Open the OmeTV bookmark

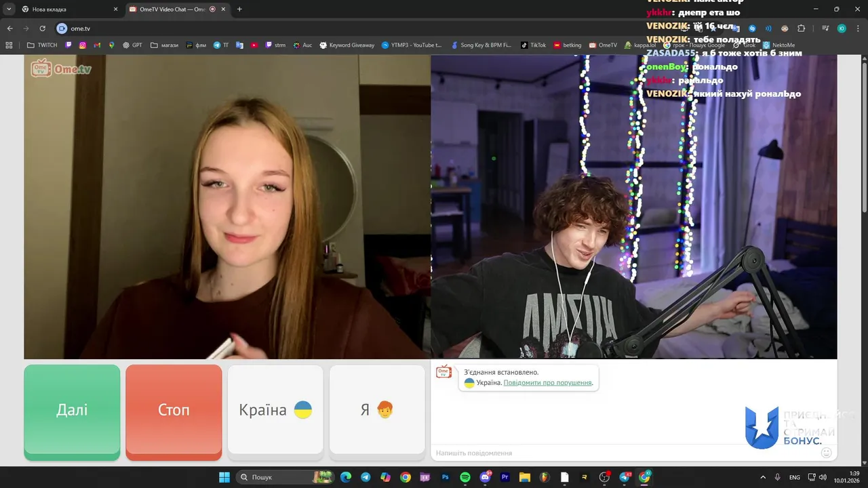603,45
